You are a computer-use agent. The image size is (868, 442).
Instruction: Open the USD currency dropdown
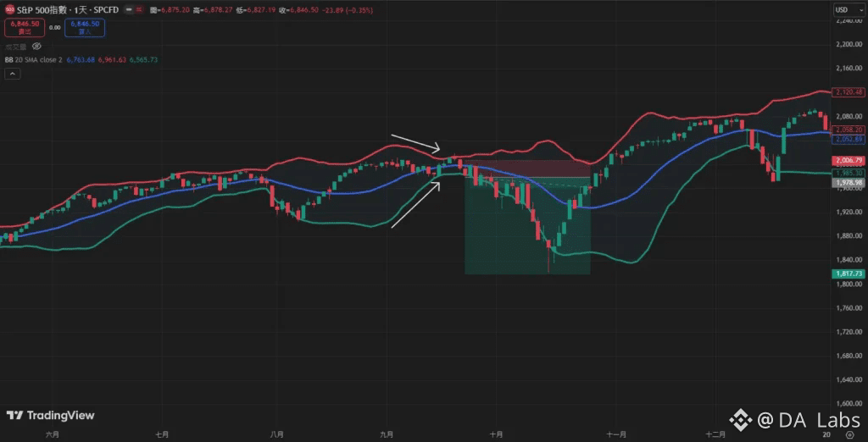click(849, 9)
